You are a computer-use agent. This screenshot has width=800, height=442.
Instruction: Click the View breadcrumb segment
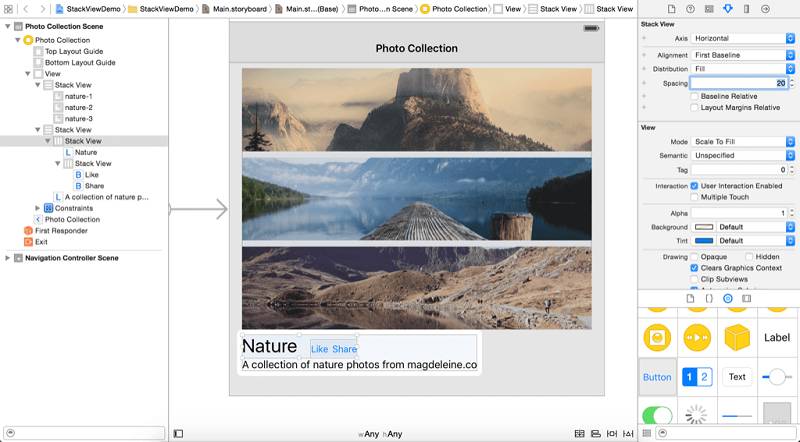(508, 9)
